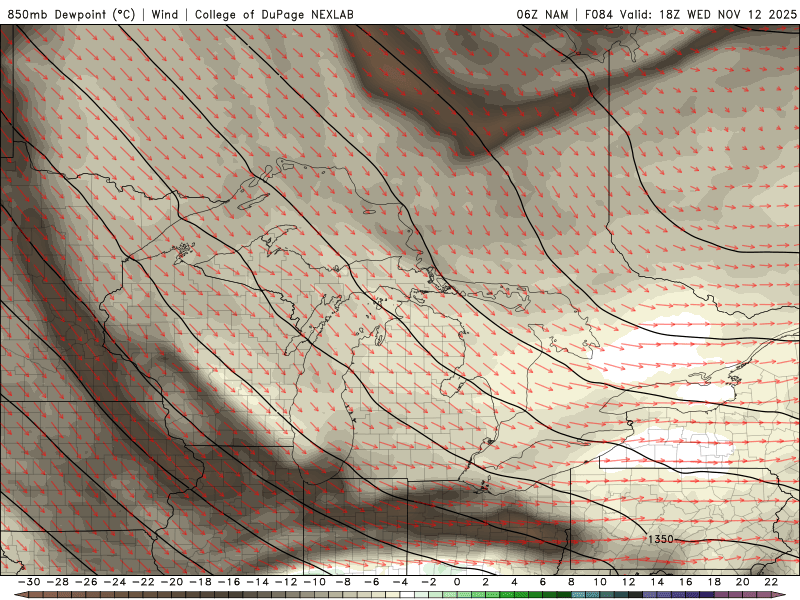
Task: Click the 'F084' forecast hour text
Action: (x=599, y=14)
